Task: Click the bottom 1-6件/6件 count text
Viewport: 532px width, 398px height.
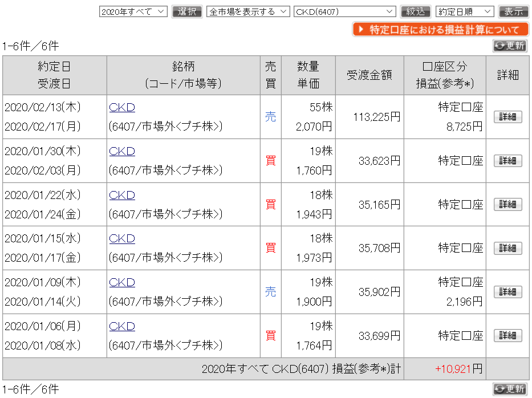Action: pyautogui.click(x=31, y=389)
